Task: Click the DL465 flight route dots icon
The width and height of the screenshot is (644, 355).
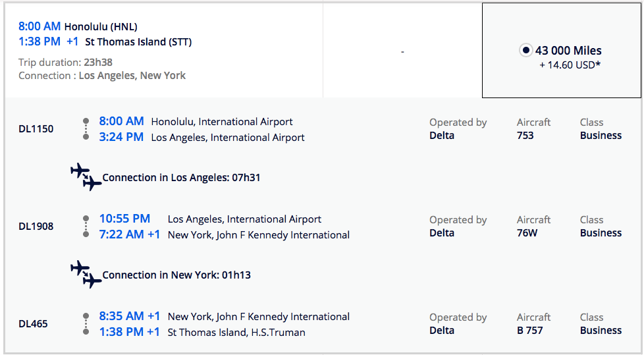Action: [x=86, y=323]
